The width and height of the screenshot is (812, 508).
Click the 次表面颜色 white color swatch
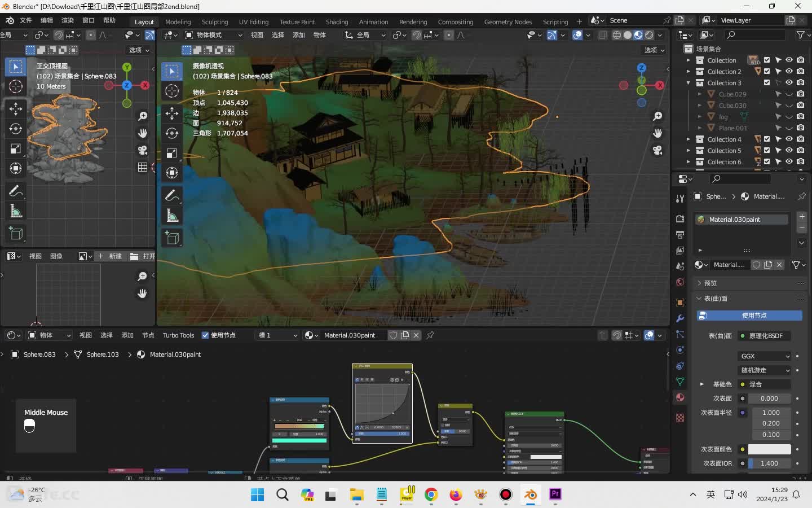(769, 449)
